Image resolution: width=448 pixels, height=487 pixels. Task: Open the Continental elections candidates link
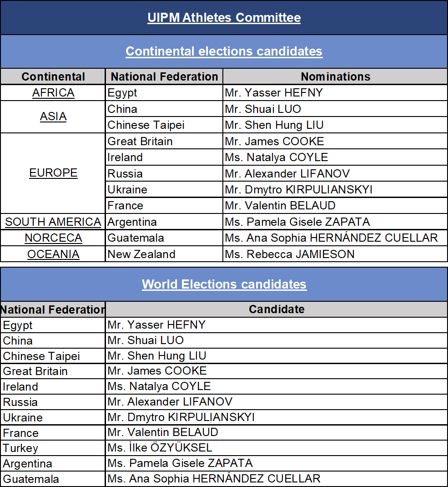tap(224, 51)
